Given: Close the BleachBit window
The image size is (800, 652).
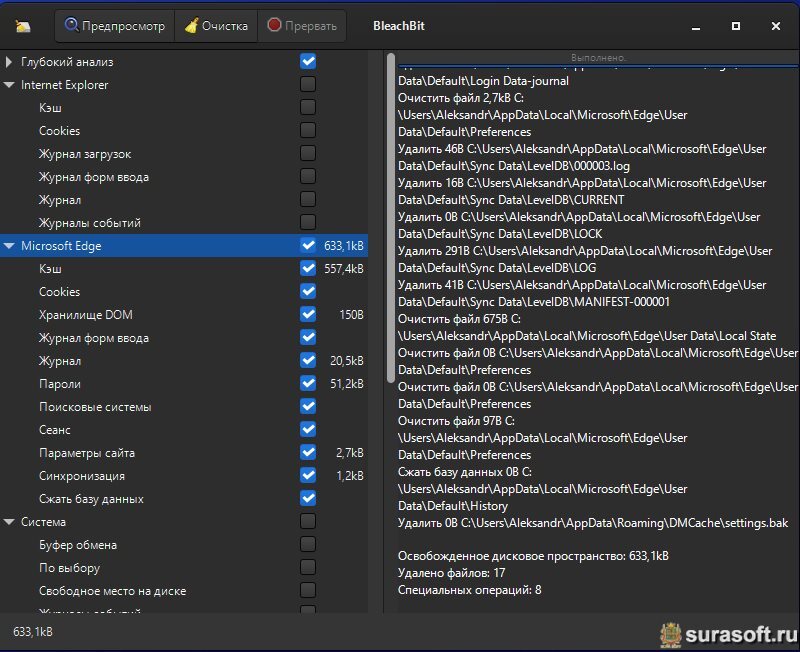Looking at the screenshot, I should 776,26.
